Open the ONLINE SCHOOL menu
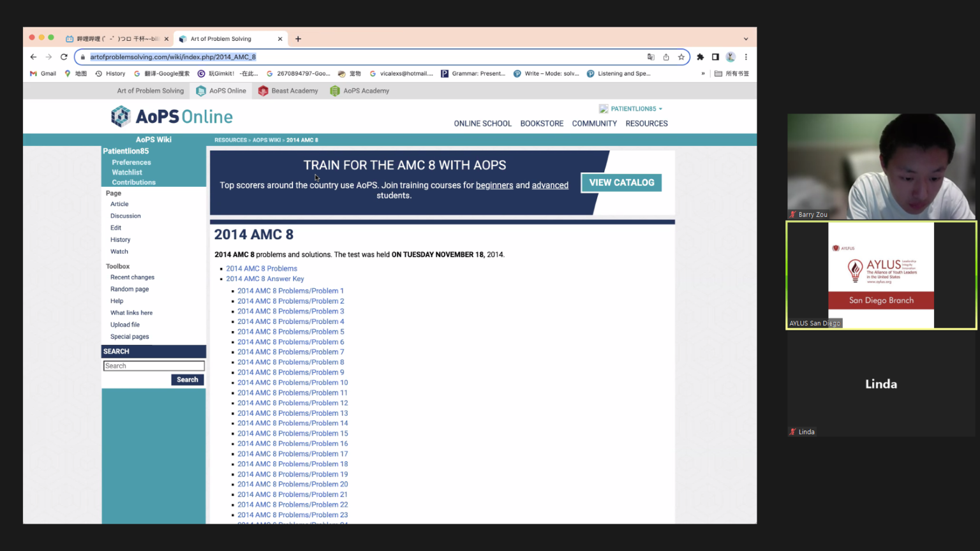 (x=483, y=124)
